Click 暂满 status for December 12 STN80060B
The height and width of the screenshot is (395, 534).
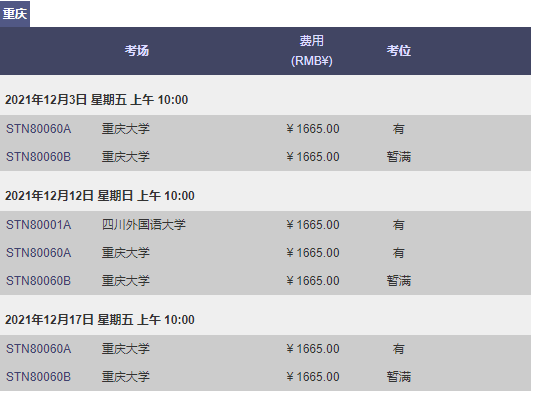[398, 281]
